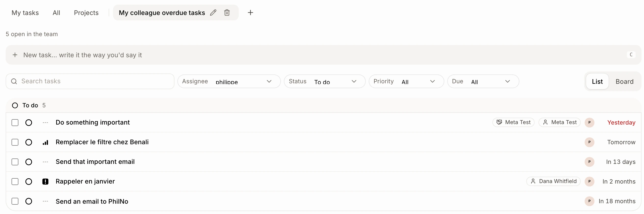The width and height of the screenshot is (644, 214).
Task: Select the List view button
Action: 597,82
